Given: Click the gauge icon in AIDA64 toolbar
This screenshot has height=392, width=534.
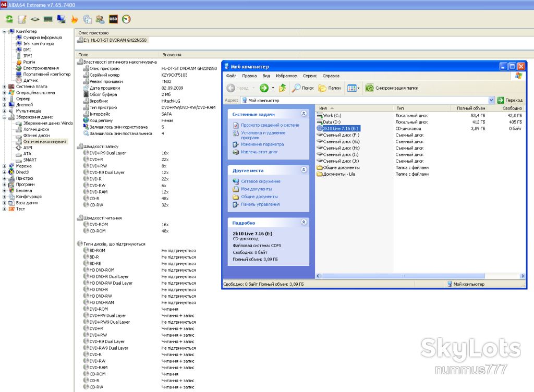Looking at the screenshot, I should (x=126, y=19).
